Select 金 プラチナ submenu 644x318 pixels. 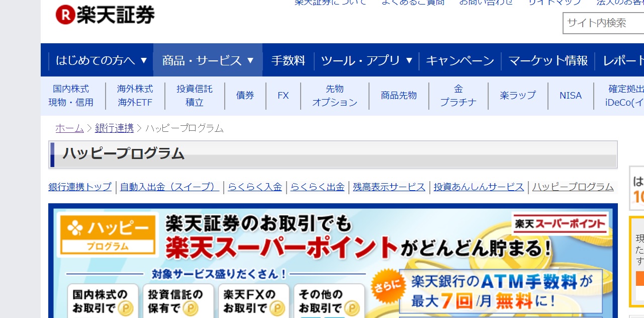point(458,96)
